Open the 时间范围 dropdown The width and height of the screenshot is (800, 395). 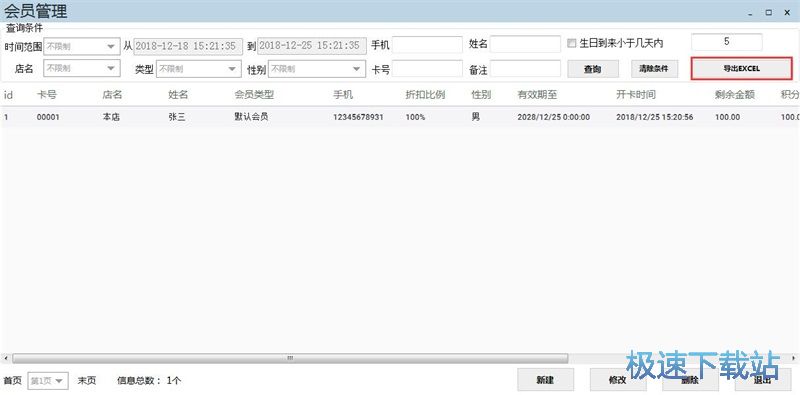pos(82,46)
